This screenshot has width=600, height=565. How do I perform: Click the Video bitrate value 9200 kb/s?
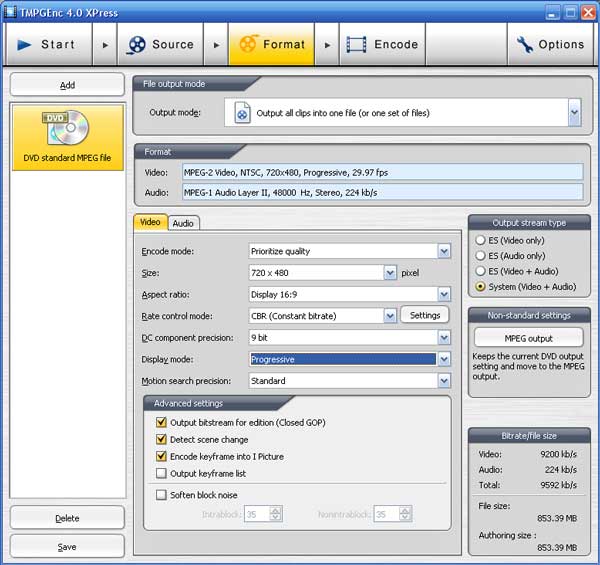point(558,454)
